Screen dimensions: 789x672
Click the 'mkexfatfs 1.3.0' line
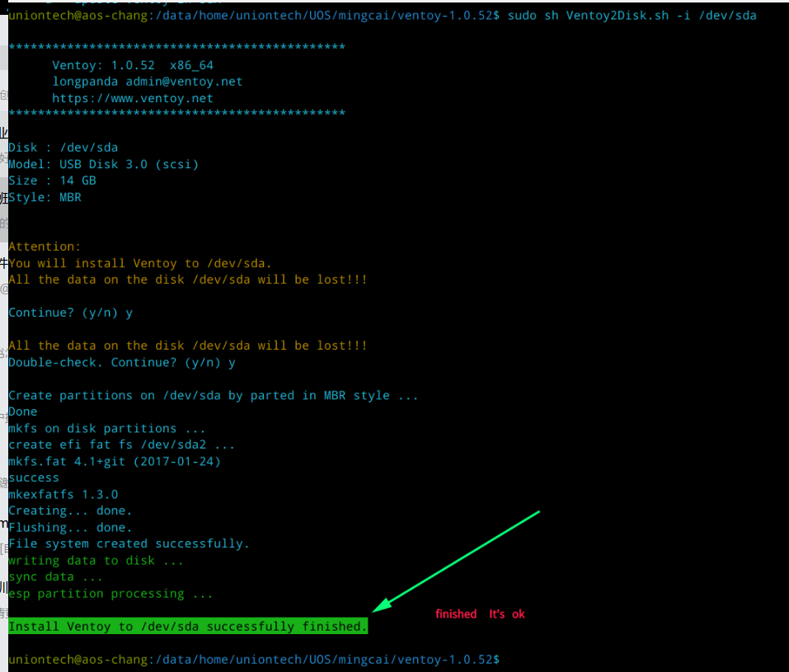(x=63, y=494)
